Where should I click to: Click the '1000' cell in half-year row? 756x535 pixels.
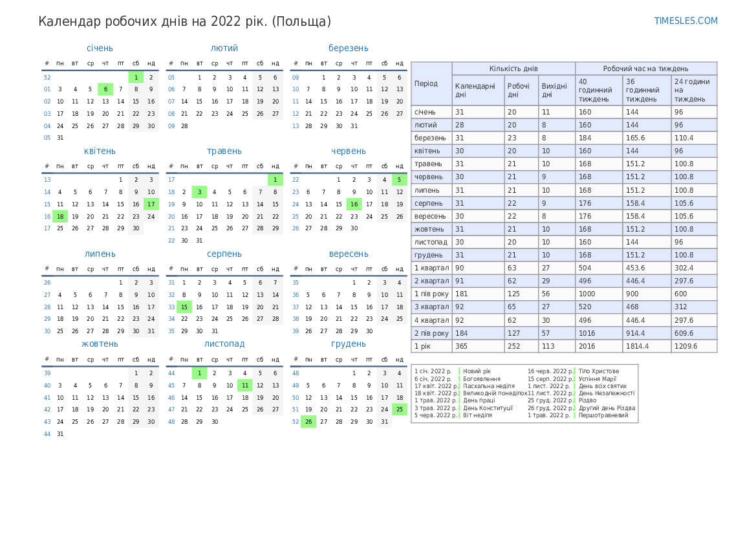598,294
